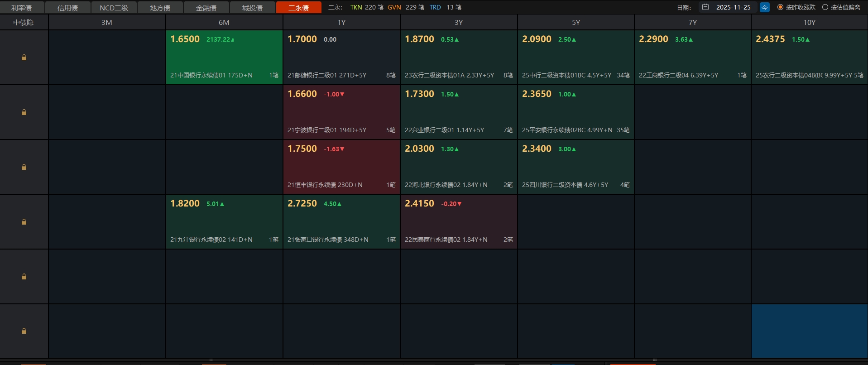868x365 pixels.
Task: Open the 21张家口银行永续债 cell
Action: [x=341, y=222]
